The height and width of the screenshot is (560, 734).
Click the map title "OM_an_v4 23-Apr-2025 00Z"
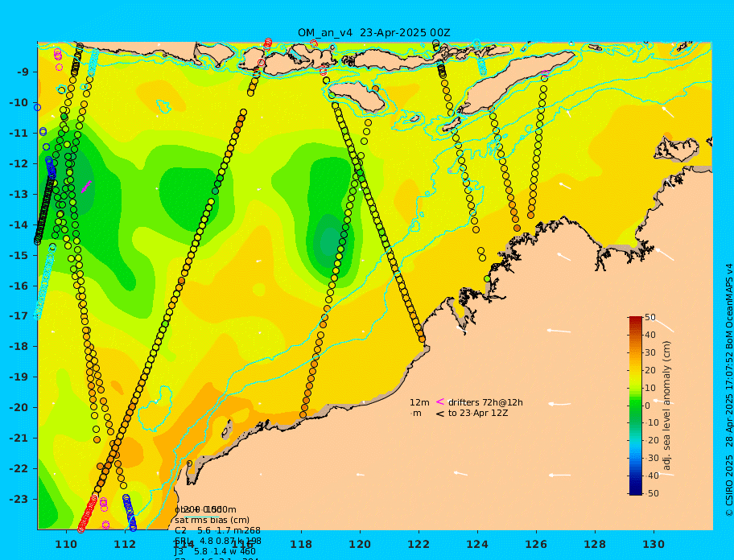pyautogui.click(x=374, y=33)
